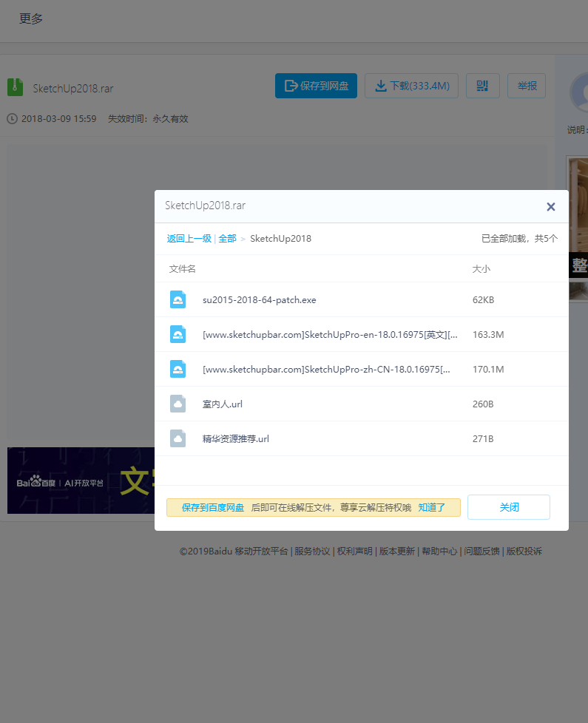The width and height of the screenshot is (588, 723).
Task: Click 保存到网盘 button on page
Action: (x=316, y=86)
